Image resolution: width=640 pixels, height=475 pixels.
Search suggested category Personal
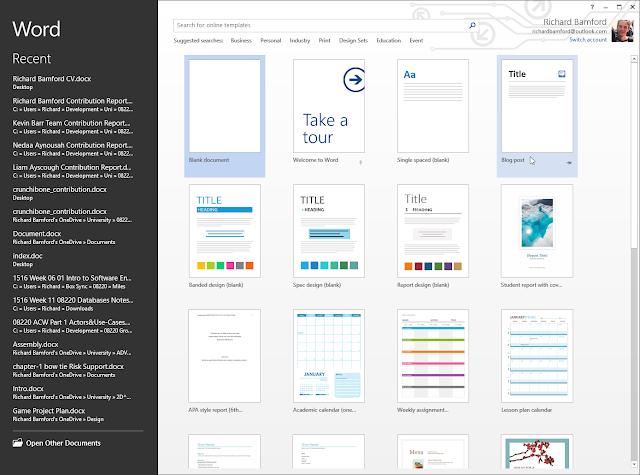271,40
